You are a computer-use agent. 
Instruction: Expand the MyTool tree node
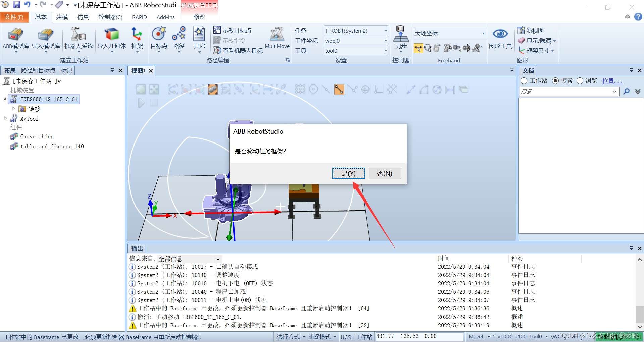pyautogui.click(x=6, y=118)
